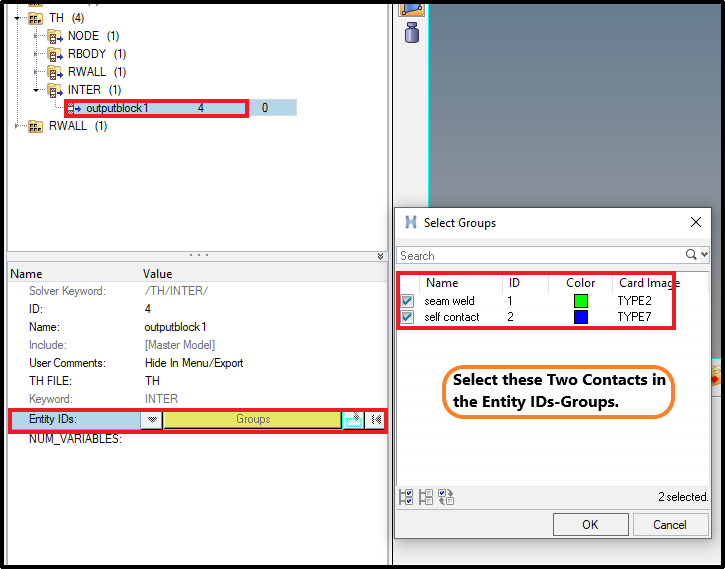725x569 pixels.
Task: Sort by the ID column header
Action: point(525,283)
